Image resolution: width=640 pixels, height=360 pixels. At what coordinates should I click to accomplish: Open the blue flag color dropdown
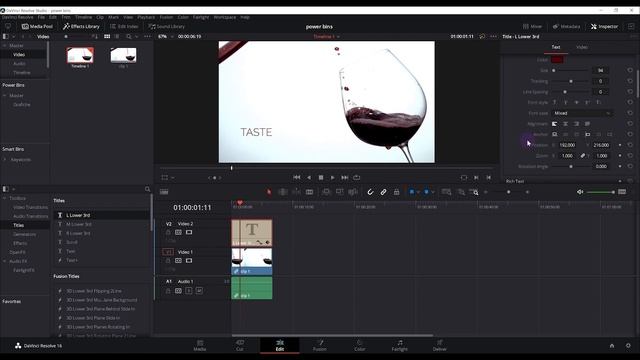(418, 192)
